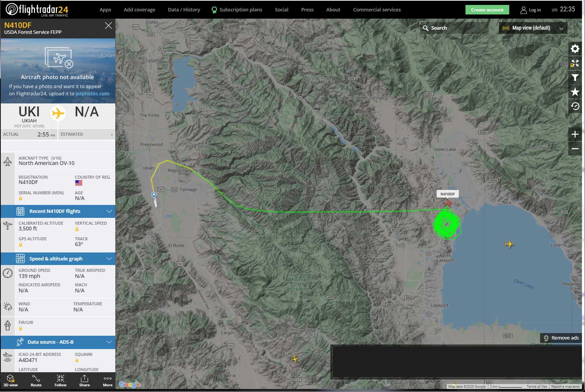Viewport: 585px width, 392px height.
Task: Click the locked FIR/UIR icon
Action: [21, 328]
